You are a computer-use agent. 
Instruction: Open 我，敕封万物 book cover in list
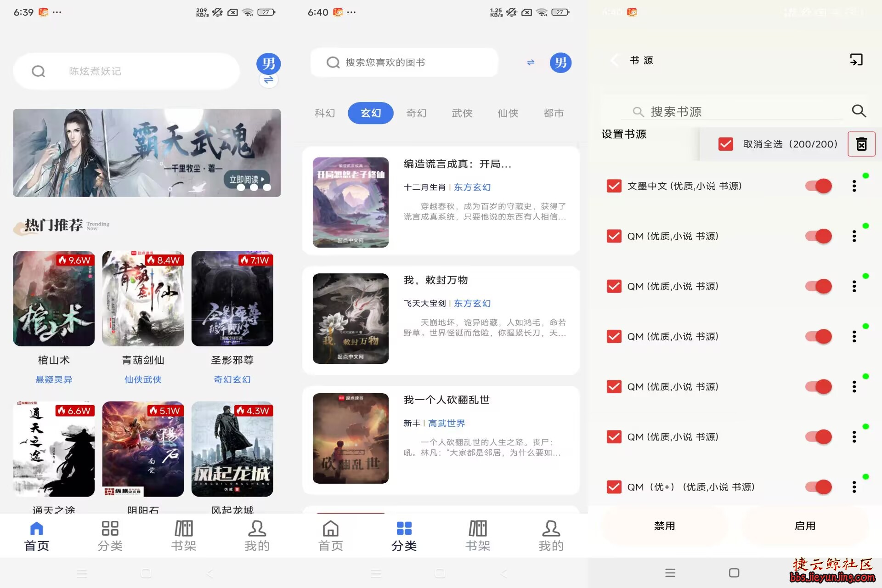[351, 318]
